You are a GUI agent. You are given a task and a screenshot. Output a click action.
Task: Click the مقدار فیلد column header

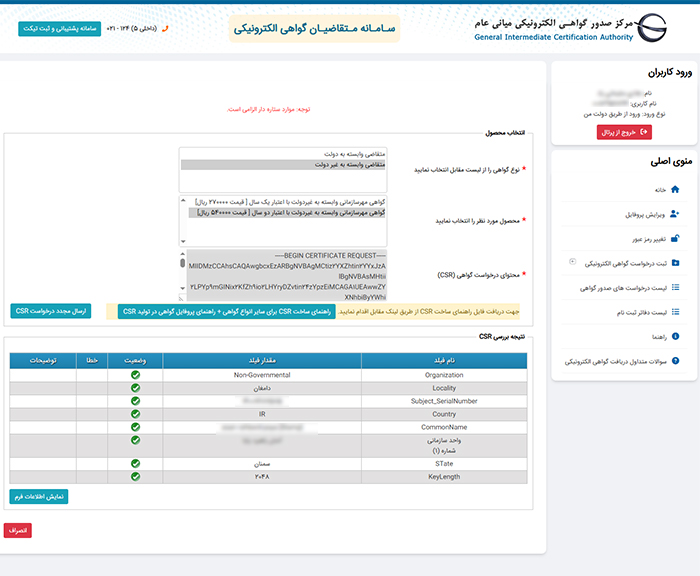point(262,360)
